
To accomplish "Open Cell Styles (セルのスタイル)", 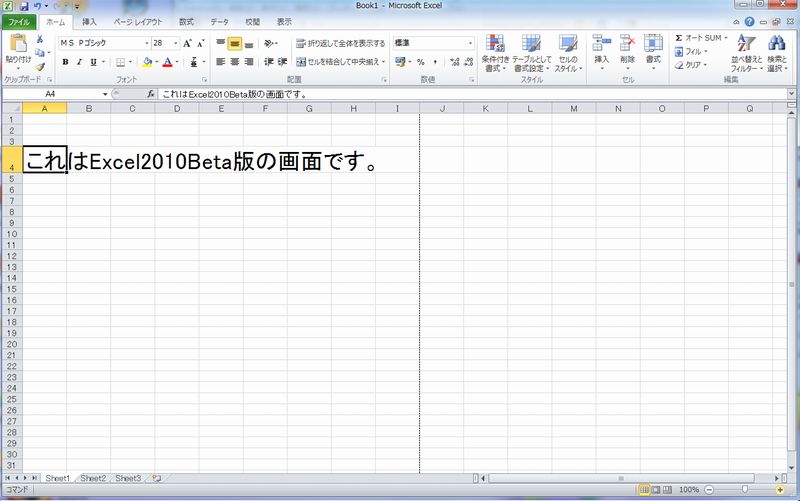I will (x=568, y=53).
